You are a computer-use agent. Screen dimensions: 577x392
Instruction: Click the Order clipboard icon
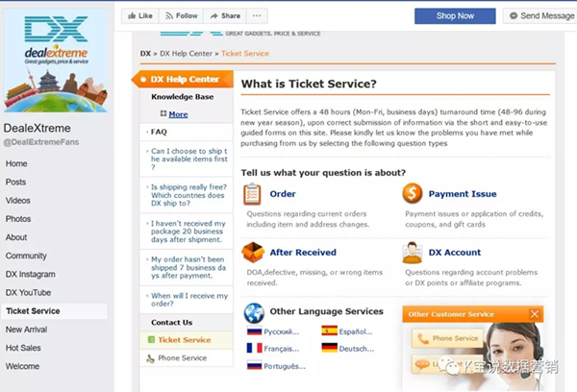tap(252, 194)
